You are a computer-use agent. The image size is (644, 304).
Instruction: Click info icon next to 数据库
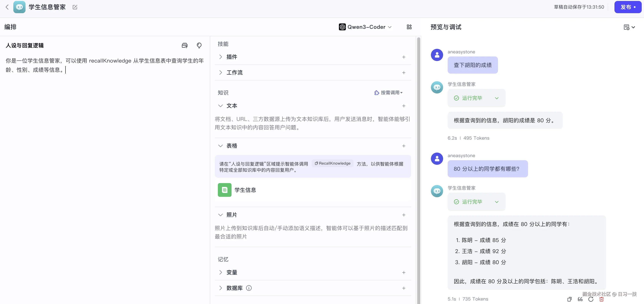point(249,288)
